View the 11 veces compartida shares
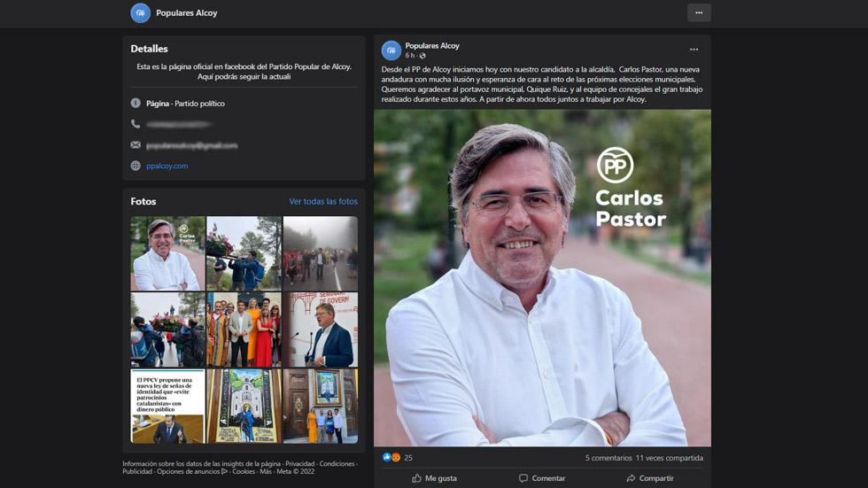 [x=669, y=458]
